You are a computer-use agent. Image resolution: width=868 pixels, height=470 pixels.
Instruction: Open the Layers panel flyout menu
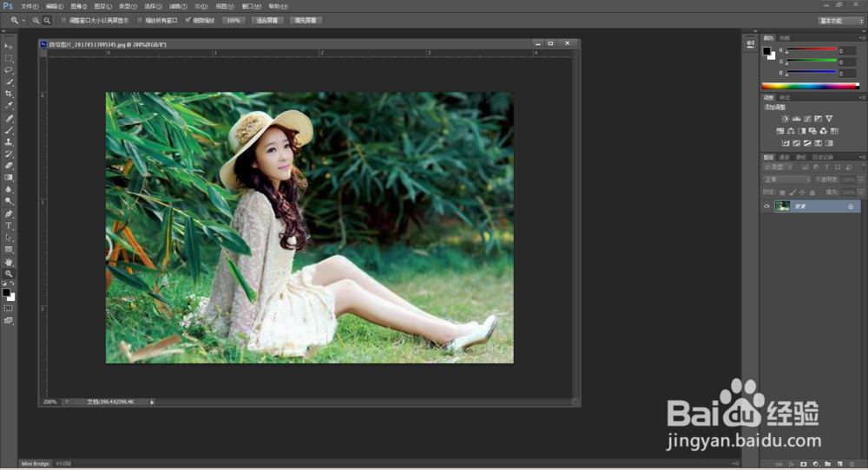[x=861, y=157]
